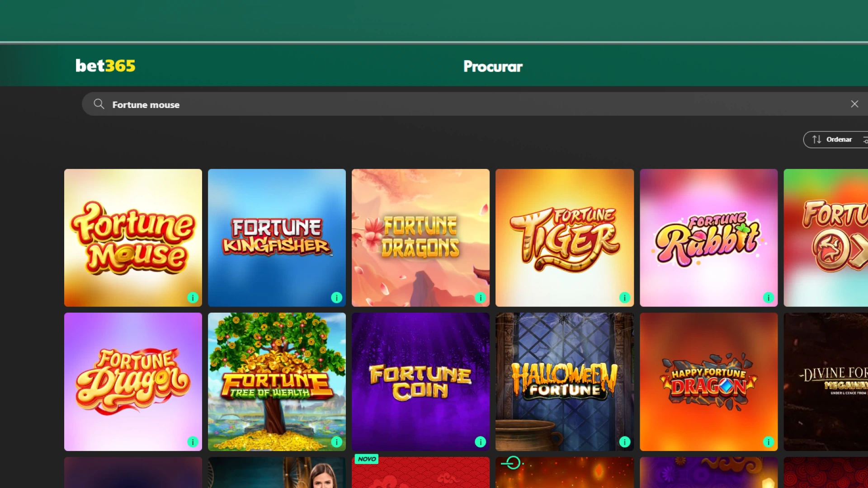Open the Fortune Dragons game
The image size is (868, 488).
420,238
